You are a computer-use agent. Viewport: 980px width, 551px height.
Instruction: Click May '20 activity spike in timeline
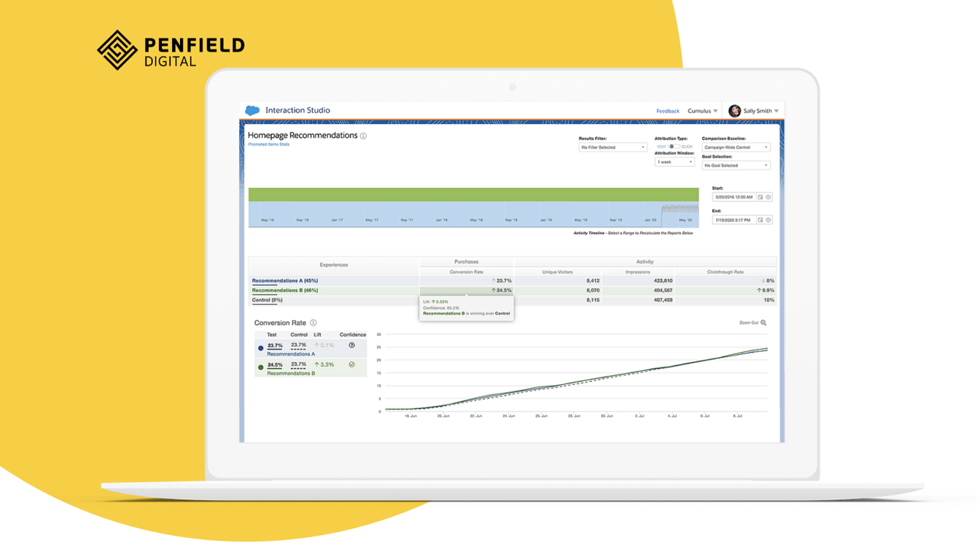(x=680, y=209)
